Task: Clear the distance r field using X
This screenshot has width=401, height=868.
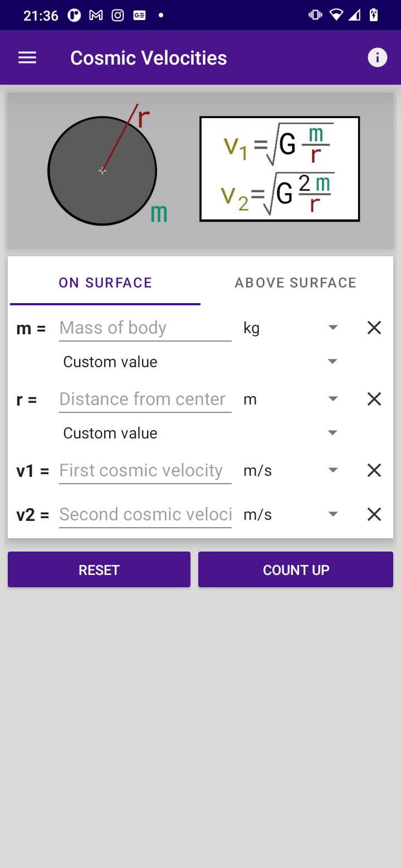Action: 374,399
